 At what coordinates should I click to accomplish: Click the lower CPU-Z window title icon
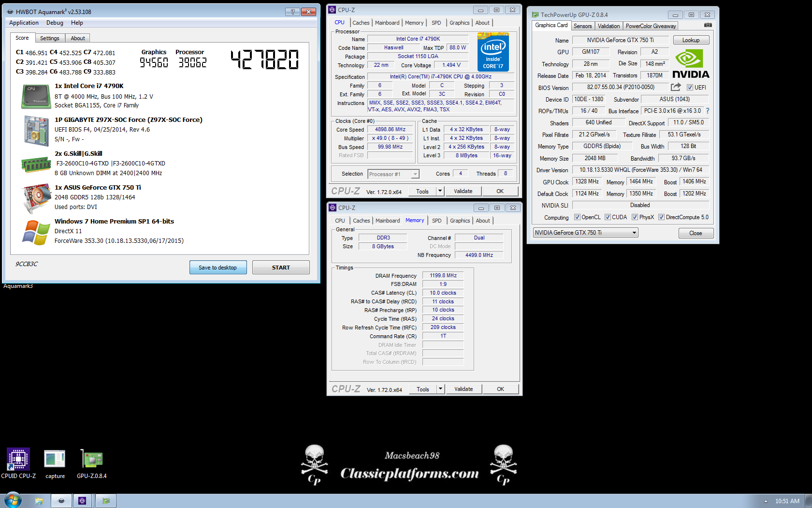pos(333,208)
